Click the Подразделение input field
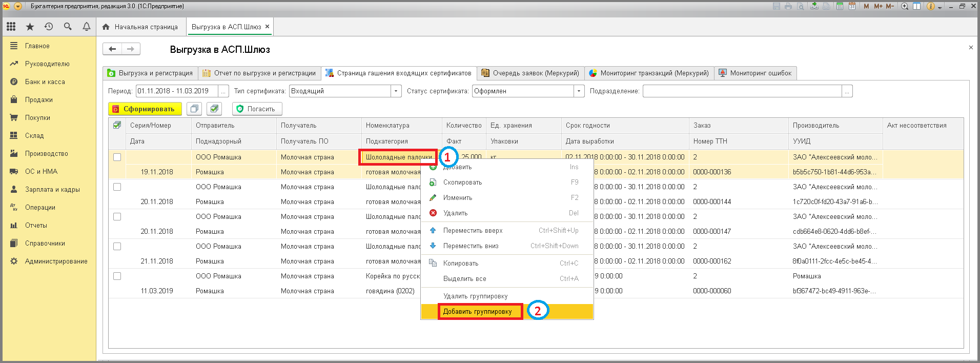 pyautogui.click(x=742, y=91)
